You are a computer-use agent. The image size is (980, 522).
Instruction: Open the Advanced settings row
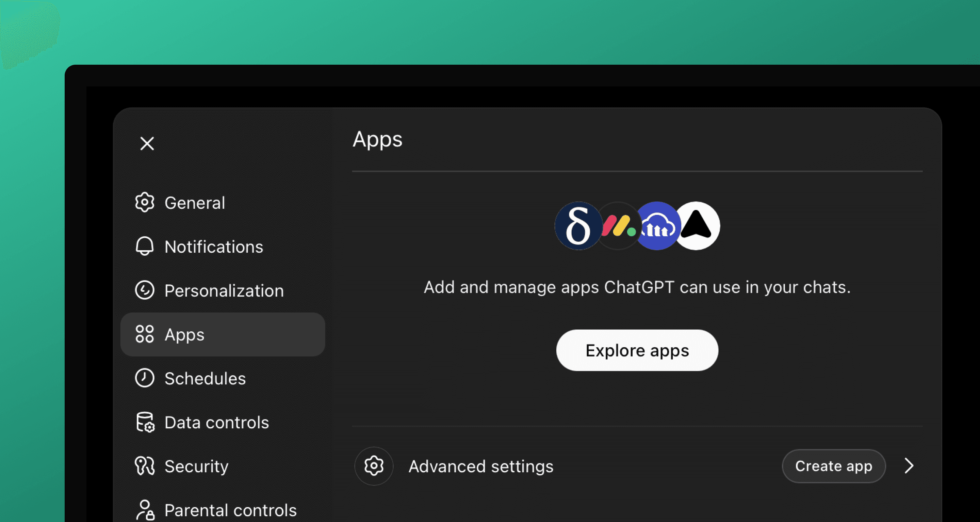[637, 466]
